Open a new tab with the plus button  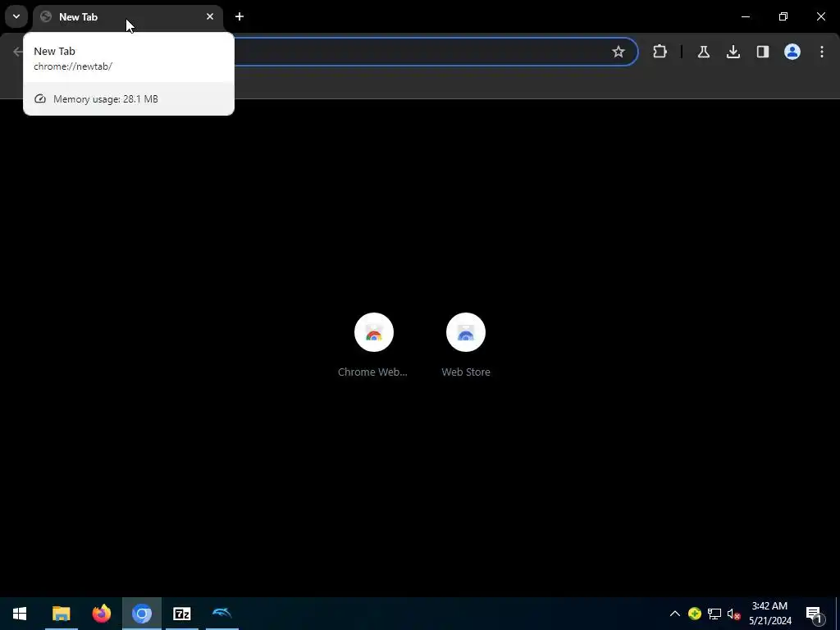pos(240,16)
